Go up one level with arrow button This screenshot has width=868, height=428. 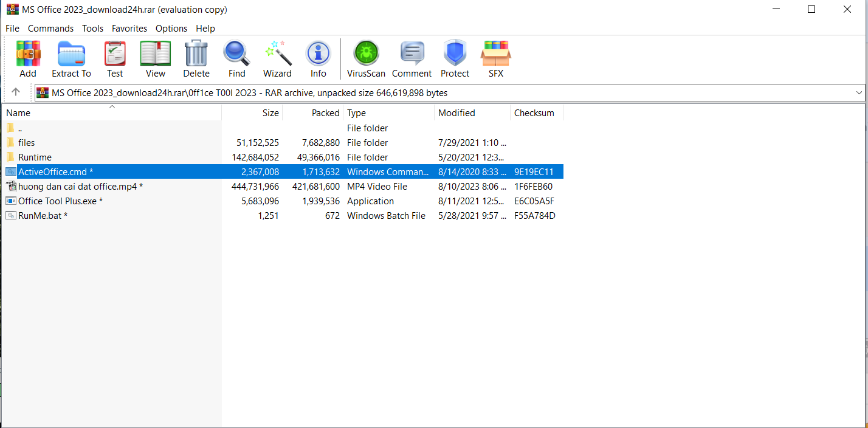[16, 92]
